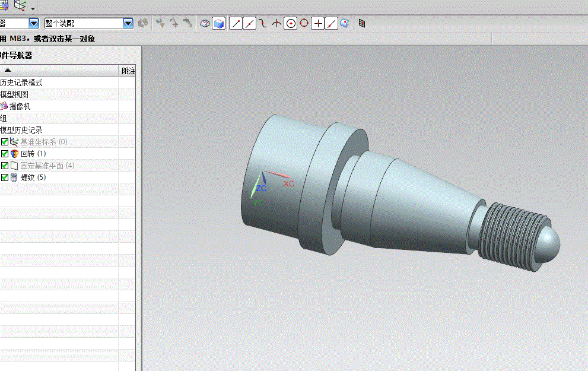Screen dimensions: 588x371
Task: Uncheck the 固定基准平面 (4) checkbox
Action: pos(5,166)
